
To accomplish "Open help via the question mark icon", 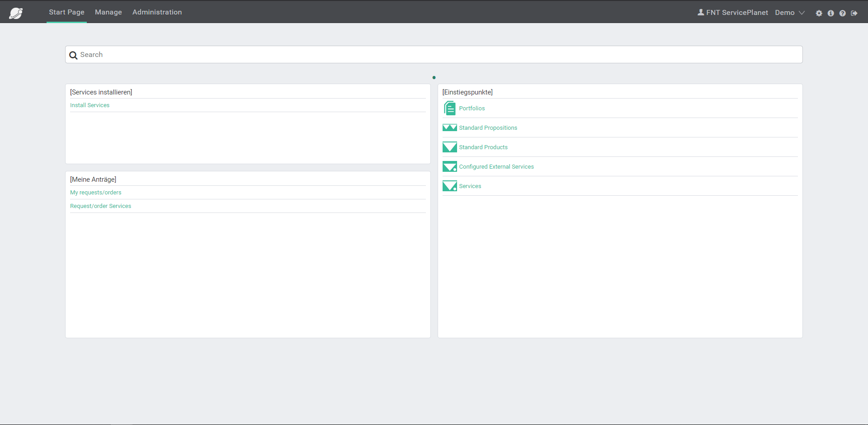I will (843, 13).
